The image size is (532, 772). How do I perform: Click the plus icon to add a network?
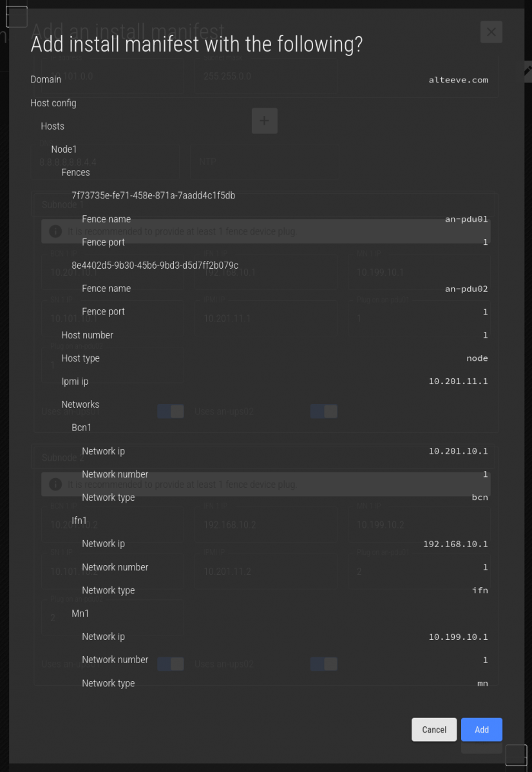264,121
